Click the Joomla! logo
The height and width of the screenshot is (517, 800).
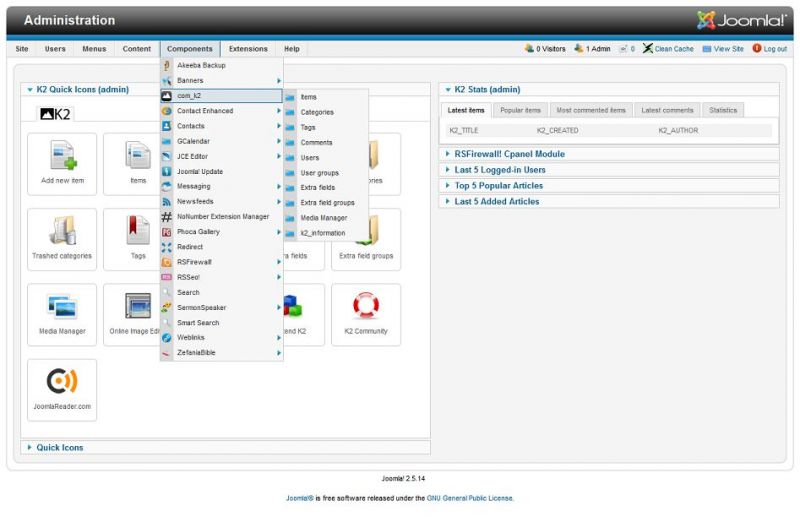[x=742, y=20]
